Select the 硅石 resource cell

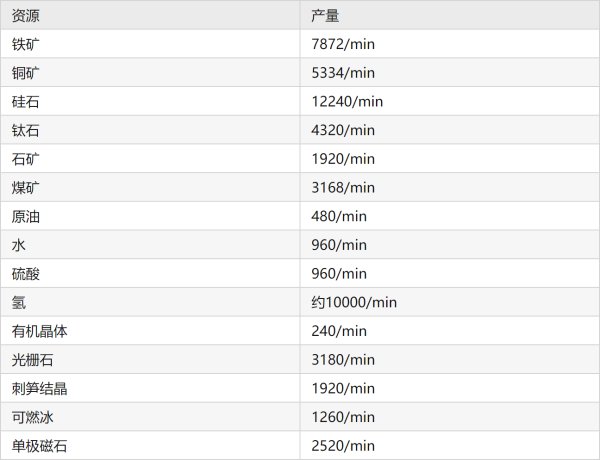coord(26,102)
